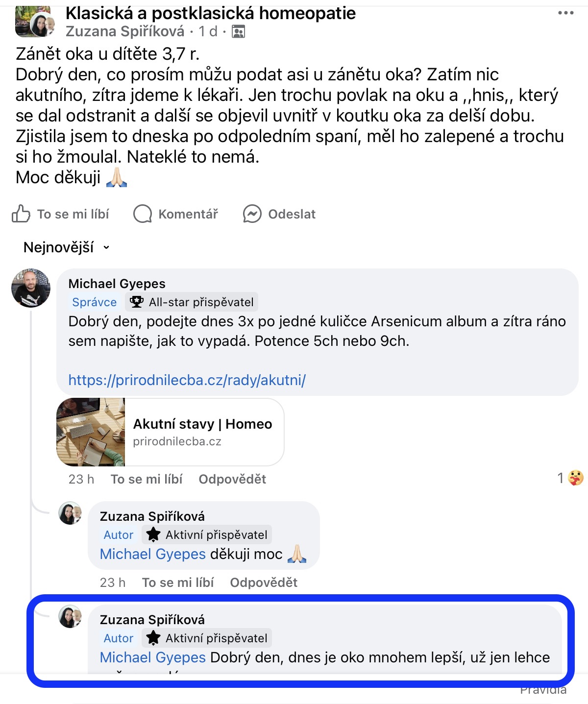The height and width of the screenshot is (704, 588).
Task: Click Michael Gyepes mention in 'děkuji moc' reply
Action: (152, 554)
